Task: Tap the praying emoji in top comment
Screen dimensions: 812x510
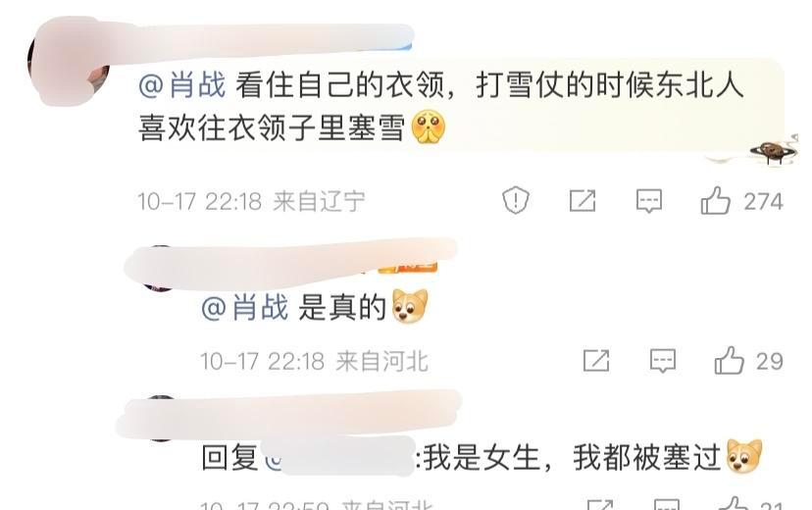Action: click(x=428, y=127)
